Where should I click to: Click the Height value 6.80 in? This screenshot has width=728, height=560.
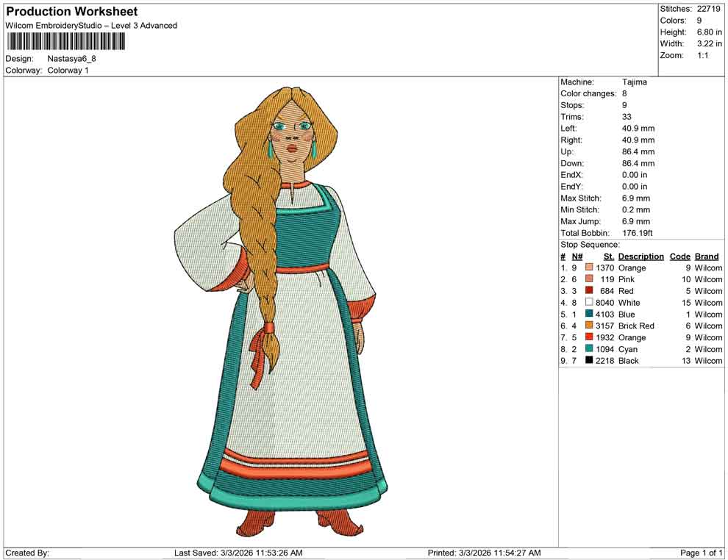[709, 32]
